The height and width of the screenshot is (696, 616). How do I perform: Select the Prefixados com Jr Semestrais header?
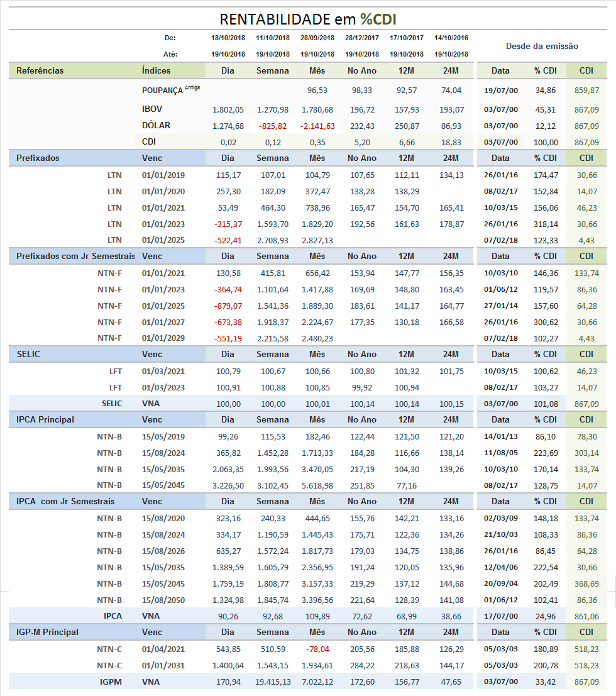click(75, 256)
